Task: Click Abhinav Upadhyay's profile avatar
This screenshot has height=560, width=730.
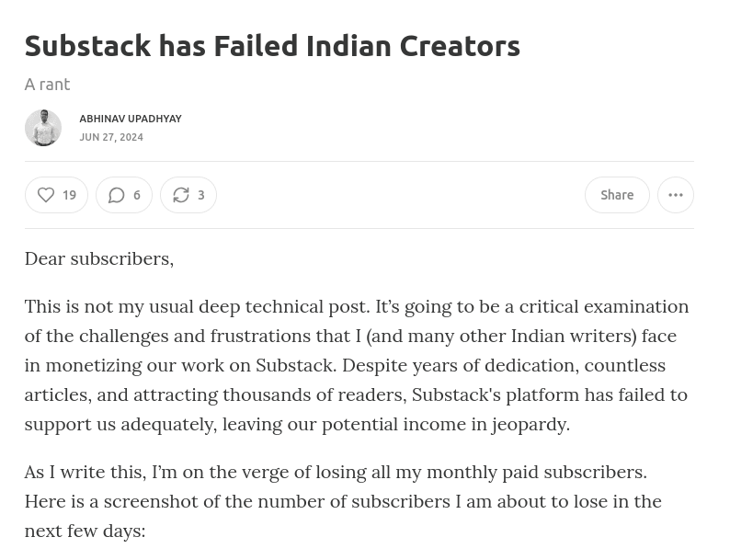Action: pyautogui.click(x=42, y=128)
